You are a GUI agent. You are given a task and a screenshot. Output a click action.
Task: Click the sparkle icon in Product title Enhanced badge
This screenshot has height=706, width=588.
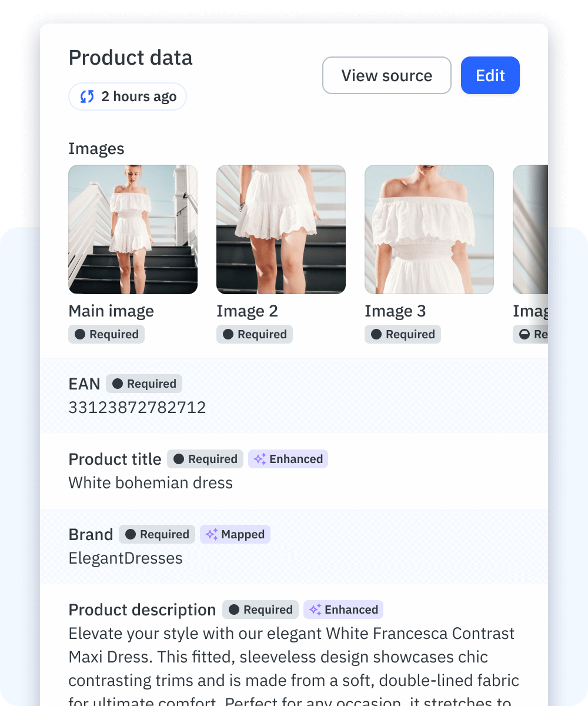(260, 459)
